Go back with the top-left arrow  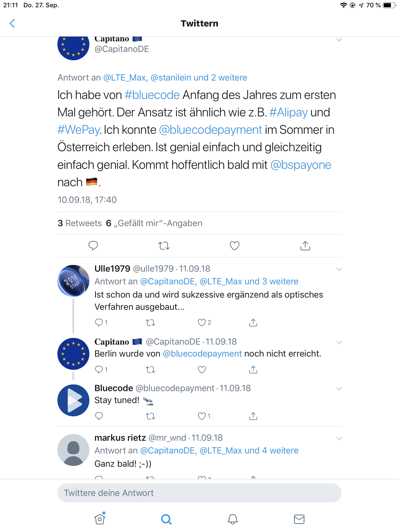[12, 23]
